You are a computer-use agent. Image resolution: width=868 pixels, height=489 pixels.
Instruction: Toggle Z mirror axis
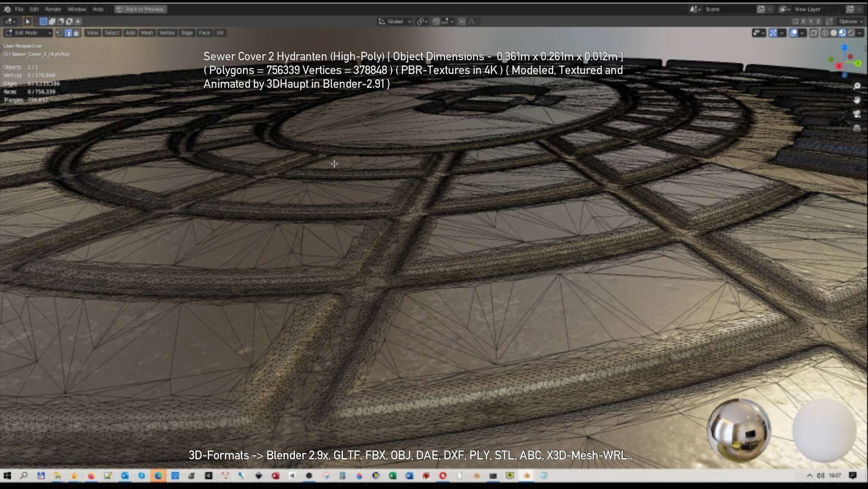coord(819,22)
